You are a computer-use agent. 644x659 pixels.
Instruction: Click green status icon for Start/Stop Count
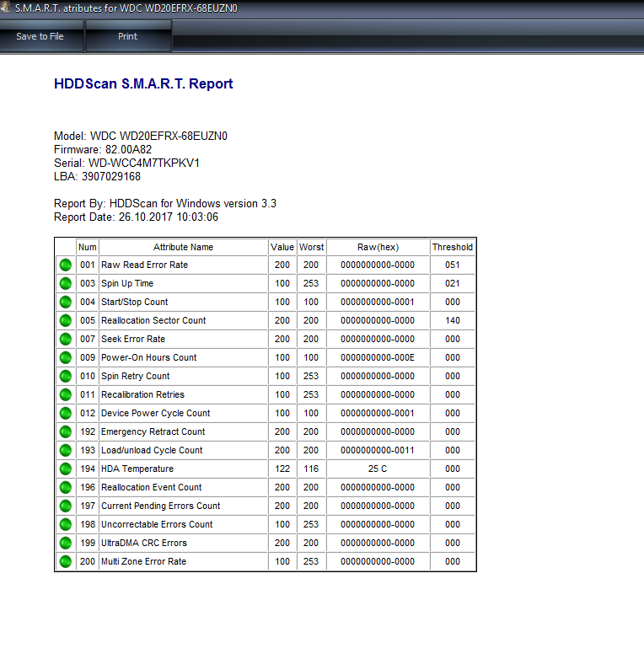click(x=66, y=303)
